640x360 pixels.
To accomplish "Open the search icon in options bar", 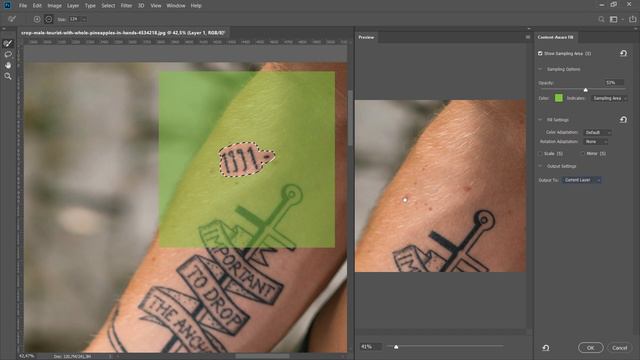I will [601, 19].
